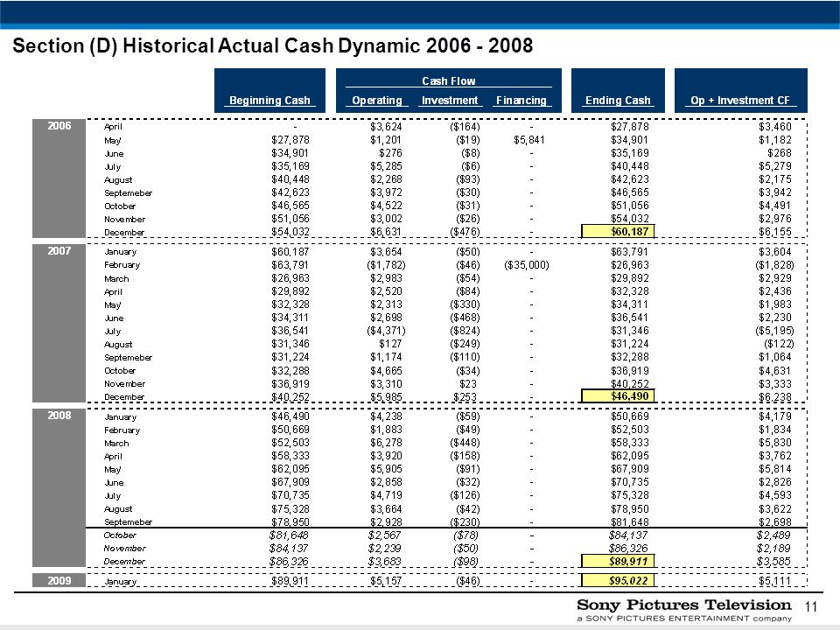The height and width of the screenshot is (630, 840).
Task: Select highlighted ending cash value $60,187
Action: [x=618, y=231]
